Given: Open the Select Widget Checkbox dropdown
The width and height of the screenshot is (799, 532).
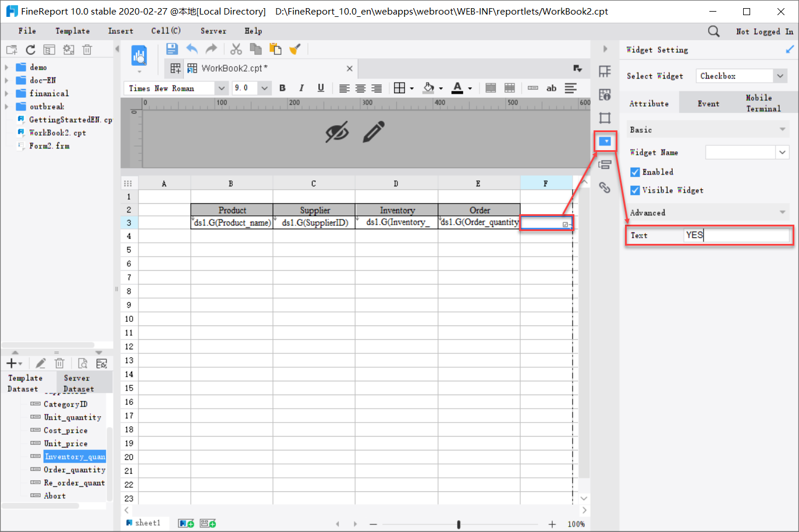Looking at the screenshot, I should [x=780, y=76].
